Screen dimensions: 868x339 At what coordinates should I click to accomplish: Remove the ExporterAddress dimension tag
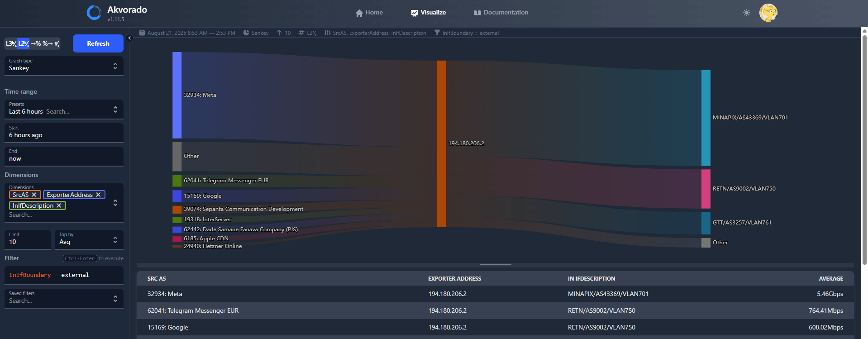[98, 195]
